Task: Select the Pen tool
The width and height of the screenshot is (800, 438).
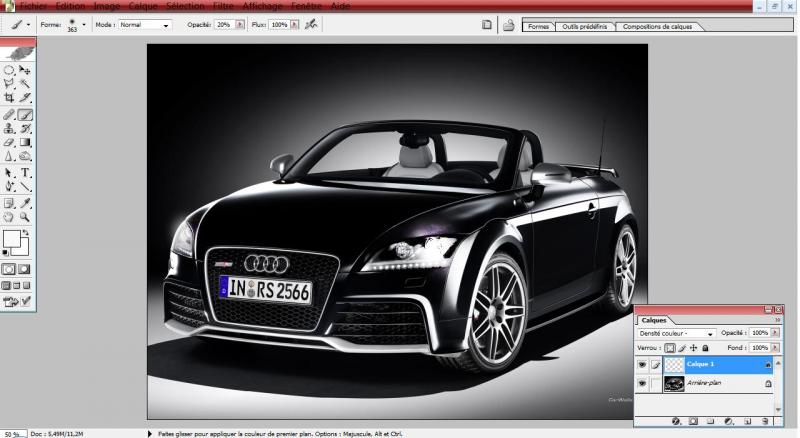Action: pyautogui.click(x=9, y=187)
